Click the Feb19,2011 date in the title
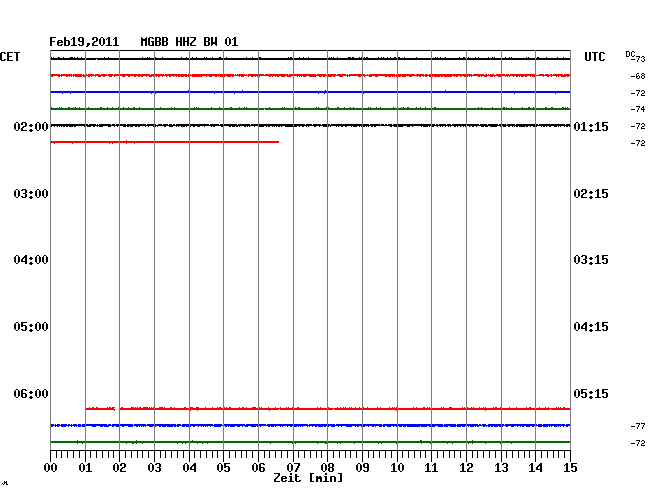Image resolution: width=650 pixels, height=494 pixels. pos(84,42)
